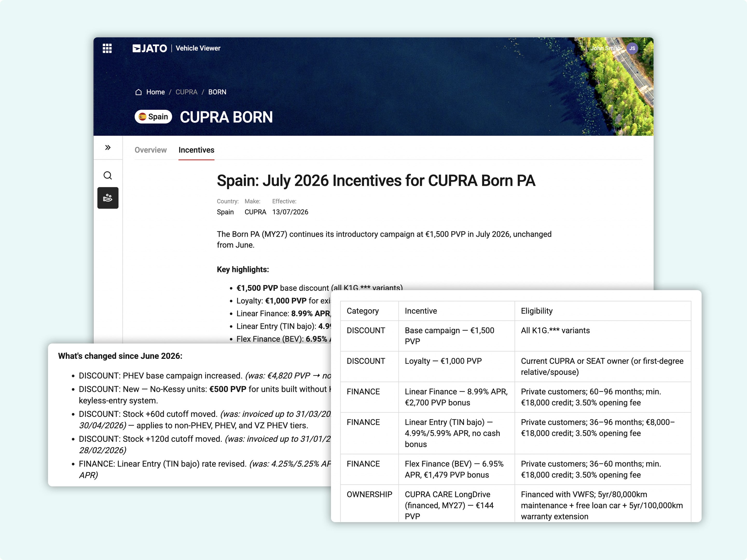Click the Eligibility column header
Viewport: 747px width, 560px height.
pos(537,311)
